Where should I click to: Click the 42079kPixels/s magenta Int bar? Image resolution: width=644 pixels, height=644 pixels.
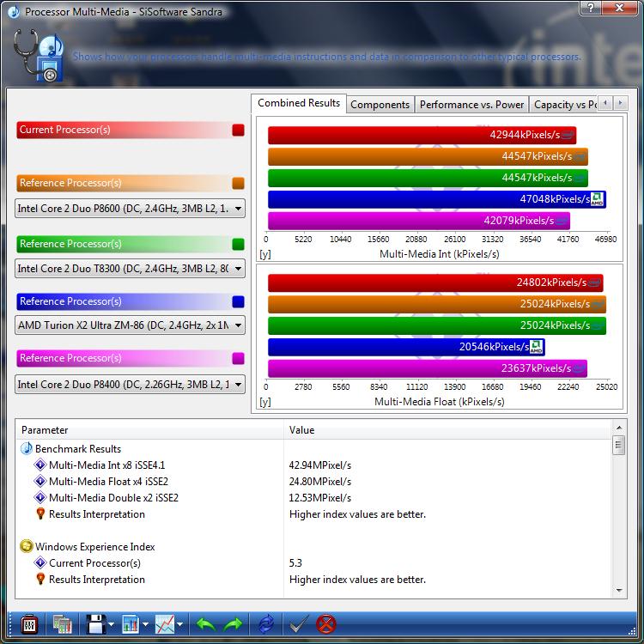point(419,221)
